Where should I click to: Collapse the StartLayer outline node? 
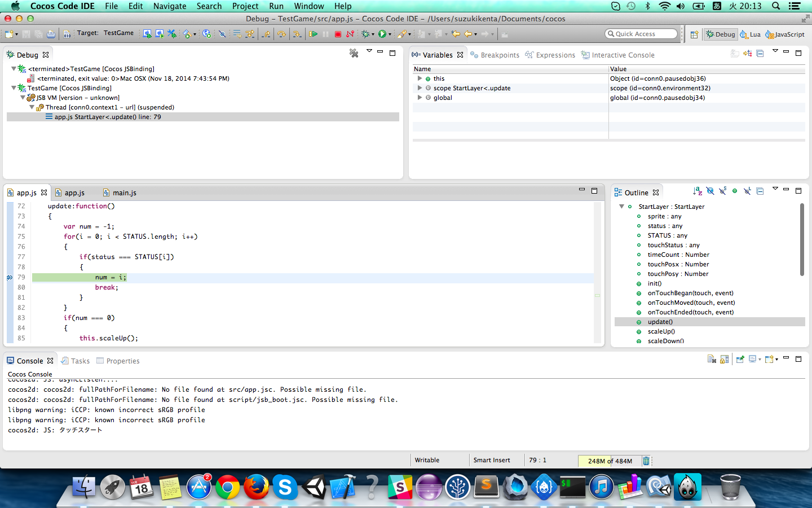pyautogui.click(x=621, y=207)
